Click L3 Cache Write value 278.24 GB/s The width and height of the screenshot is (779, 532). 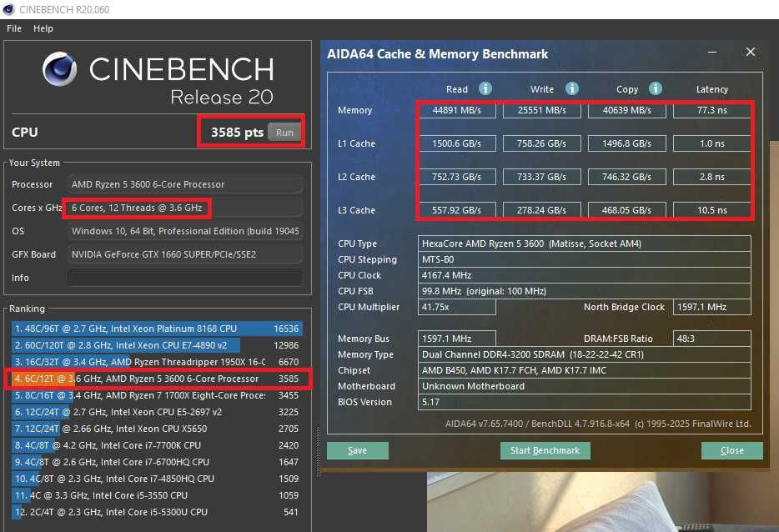click(x=542, y=210)
